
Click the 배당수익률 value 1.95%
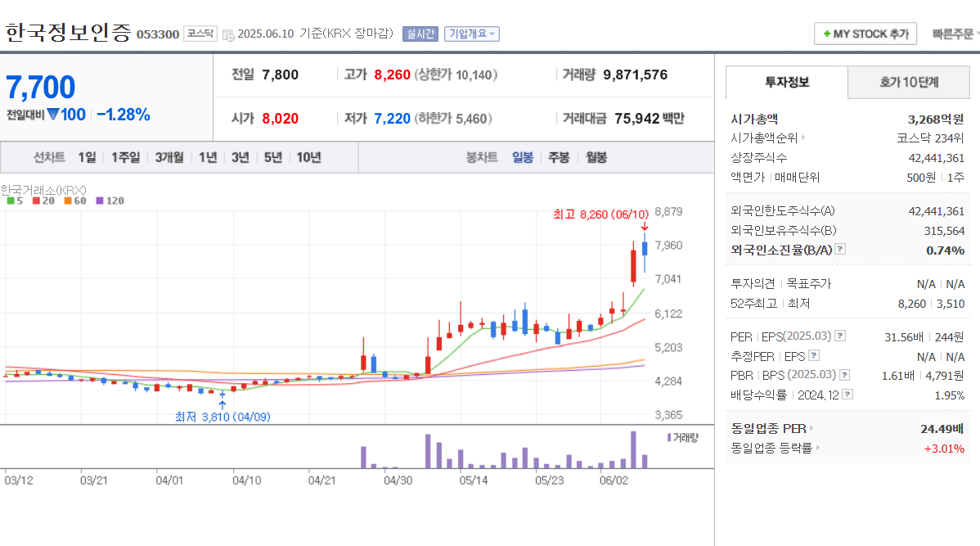point(950,395)
